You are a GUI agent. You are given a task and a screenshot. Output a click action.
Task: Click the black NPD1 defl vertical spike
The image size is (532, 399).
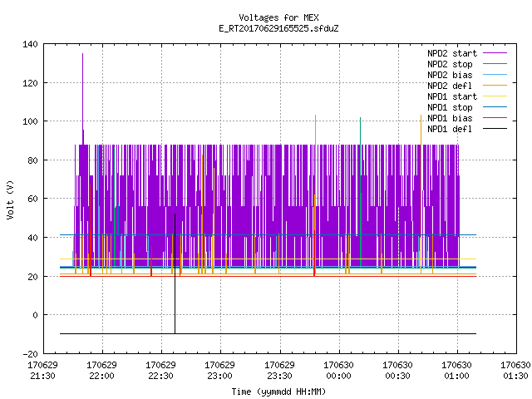[x=175, y=273]
